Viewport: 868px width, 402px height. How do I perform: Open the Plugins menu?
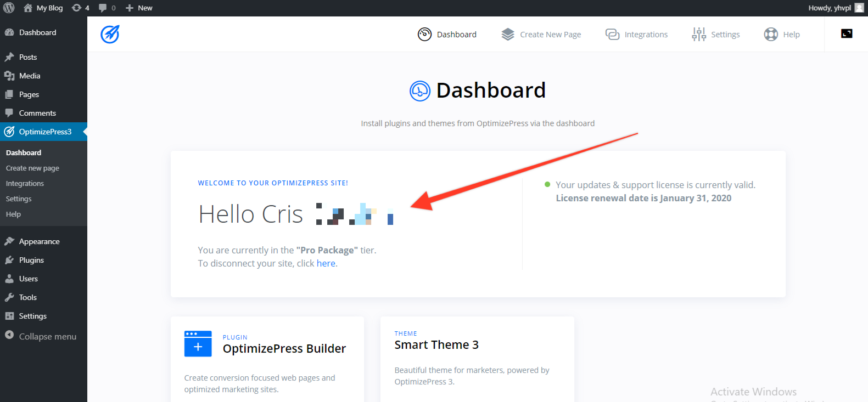[31, 260]
